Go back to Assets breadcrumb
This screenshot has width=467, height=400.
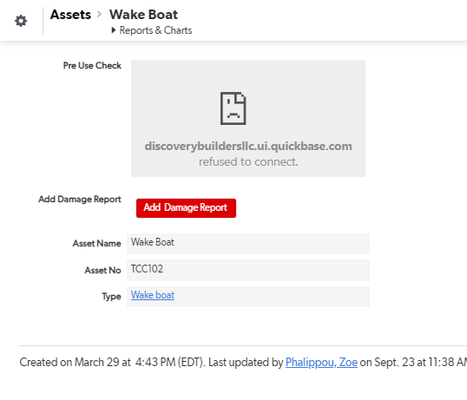click(71, 15)
